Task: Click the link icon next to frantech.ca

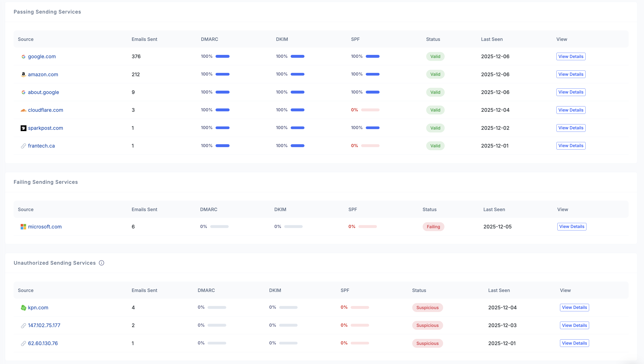Action: point(24,146)
